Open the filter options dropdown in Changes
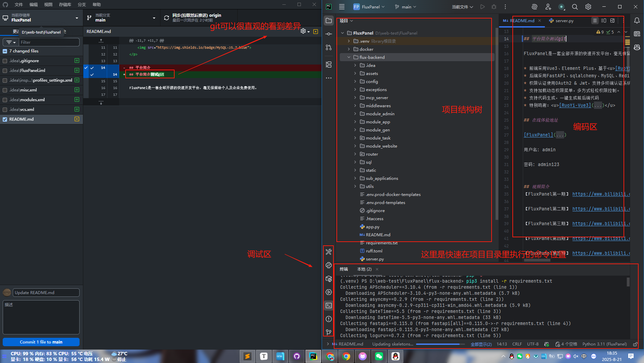Screen dimensions: 644x363 (x=11, y=42)
